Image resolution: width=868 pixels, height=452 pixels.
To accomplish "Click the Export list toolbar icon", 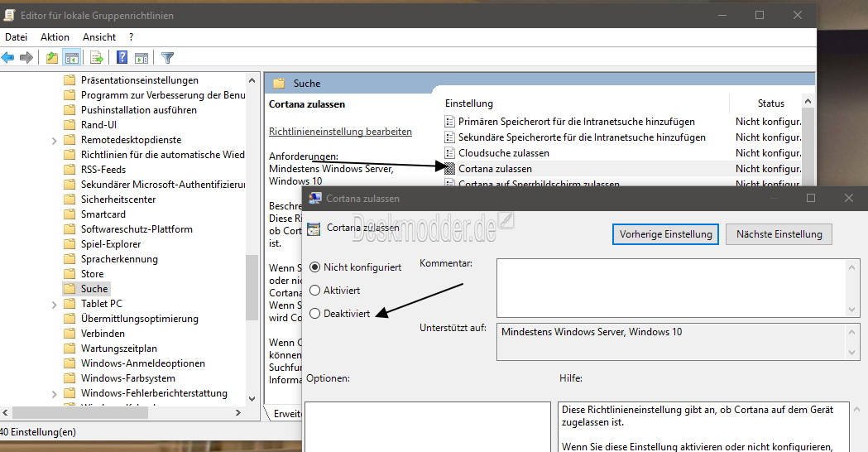I will point(97,58).
